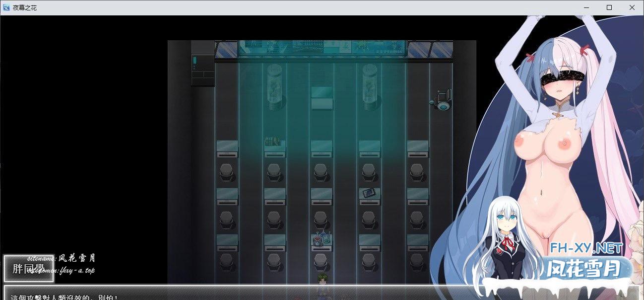Click the app icon in the title bar
This screenshot has height=300, width=644.
pos(6,7)
